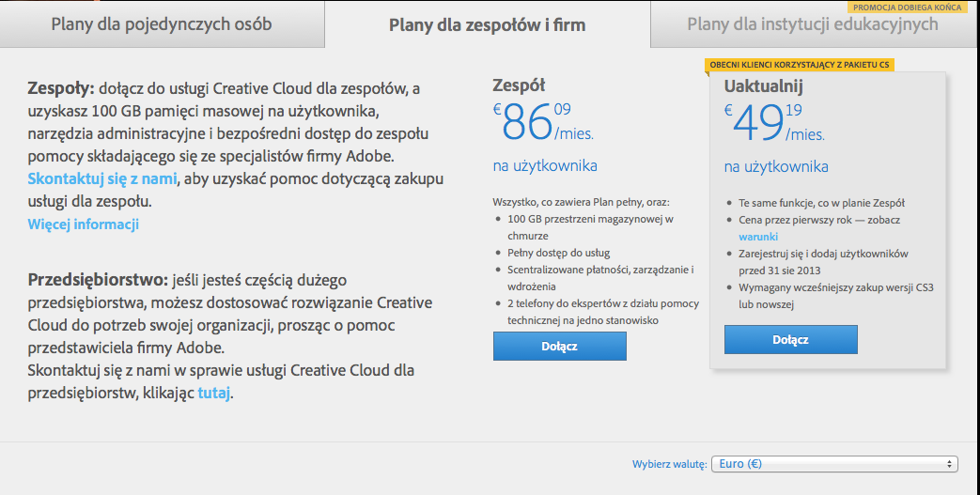Open the Wybierz walutę currency dropdown
The width and height of the screenshot is (980, 495).
834,464
